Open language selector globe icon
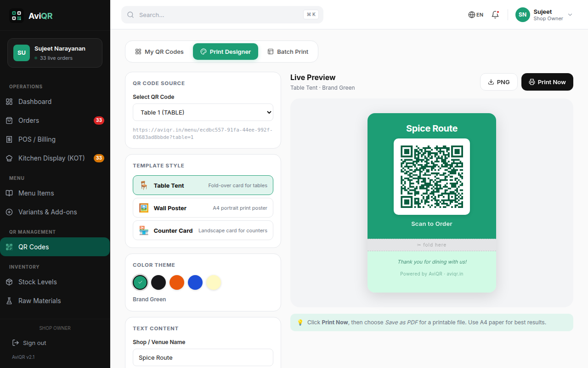The height and width of the screenshot is (368, 588). click(x=472, y=15)
